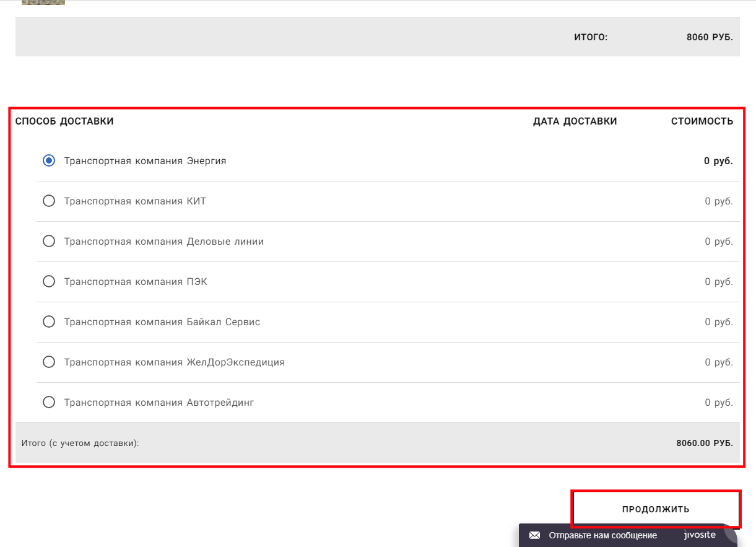Click the 0 руб. cost in ЖелДорЭкспедиция row
The height and width of the screenshot is (547, 756).
[719, 362]
